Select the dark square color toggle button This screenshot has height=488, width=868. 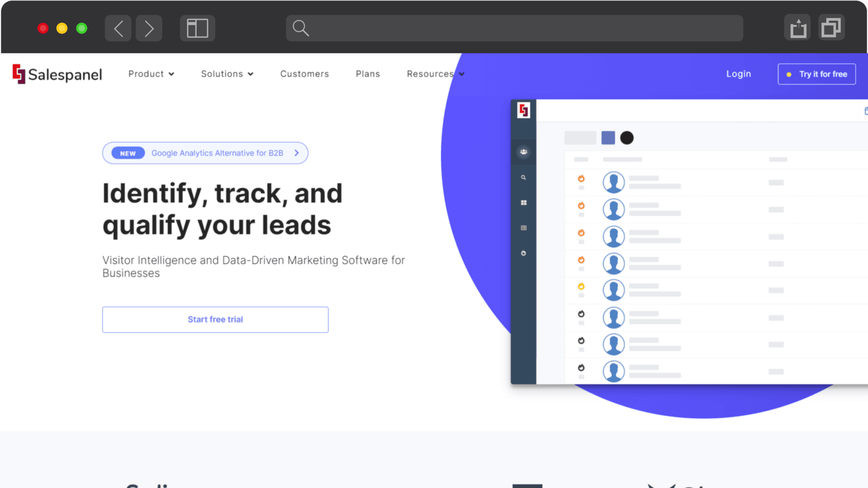pos(609,138)
